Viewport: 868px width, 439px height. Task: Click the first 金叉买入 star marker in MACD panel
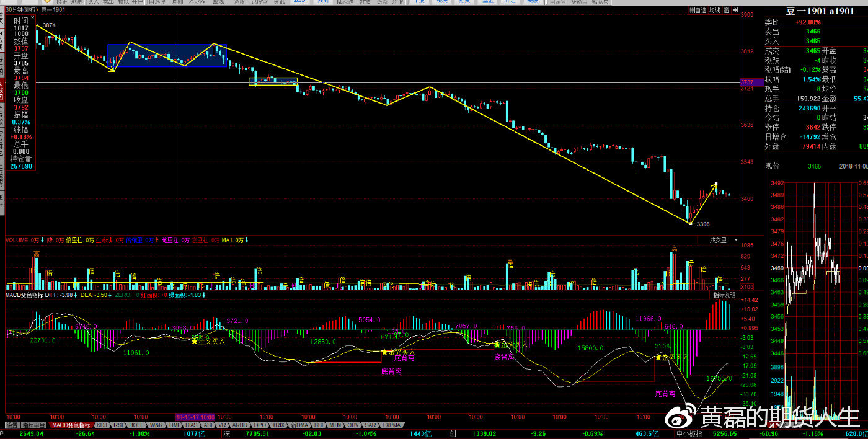[x=194, y=341]
